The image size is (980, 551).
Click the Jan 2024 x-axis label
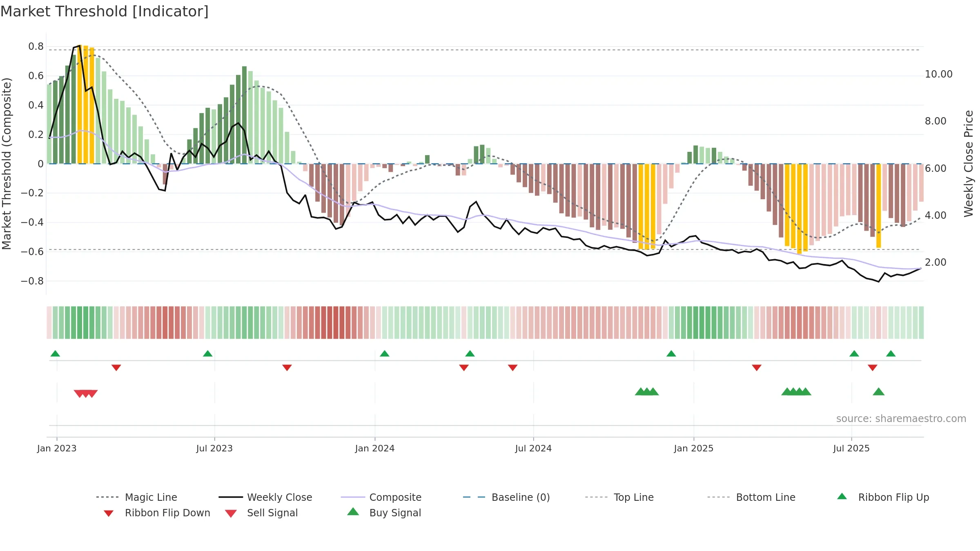[375, 448]
